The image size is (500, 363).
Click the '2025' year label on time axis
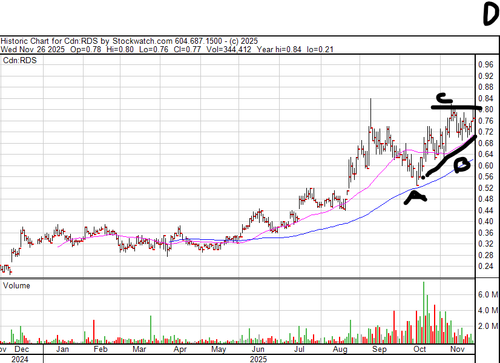tap(258, 359)
